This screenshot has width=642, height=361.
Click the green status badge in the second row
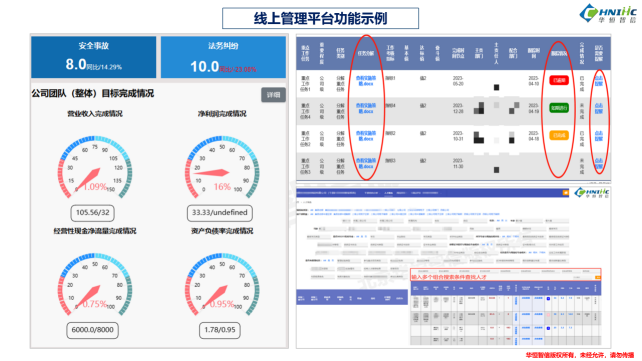tap(559, 108)
